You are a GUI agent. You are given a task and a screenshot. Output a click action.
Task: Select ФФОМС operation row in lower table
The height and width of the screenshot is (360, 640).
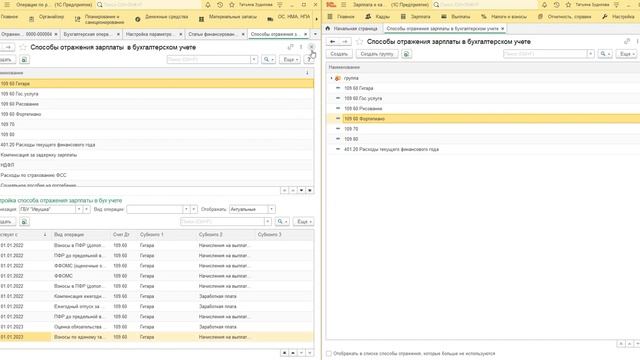tap(157, 276)
